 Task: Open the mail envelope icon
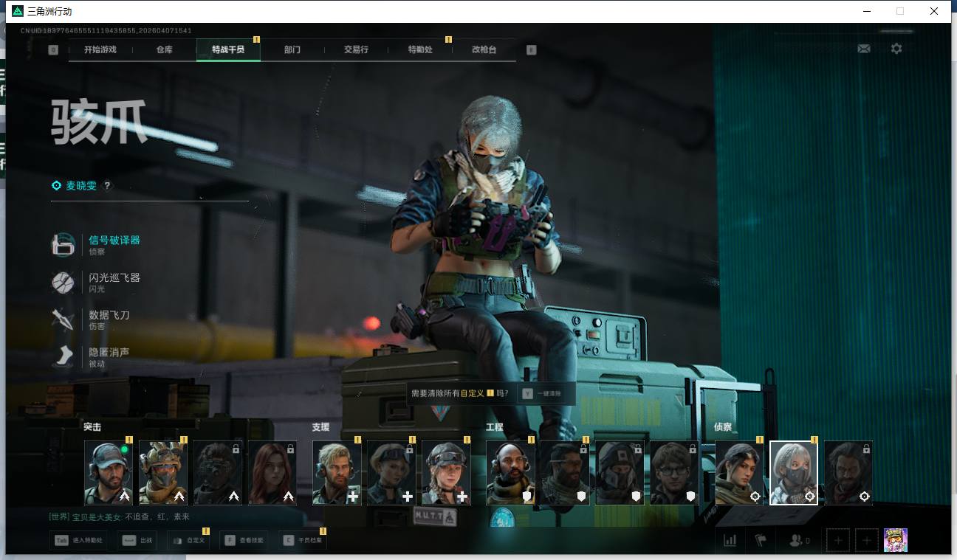click(863, 49)
